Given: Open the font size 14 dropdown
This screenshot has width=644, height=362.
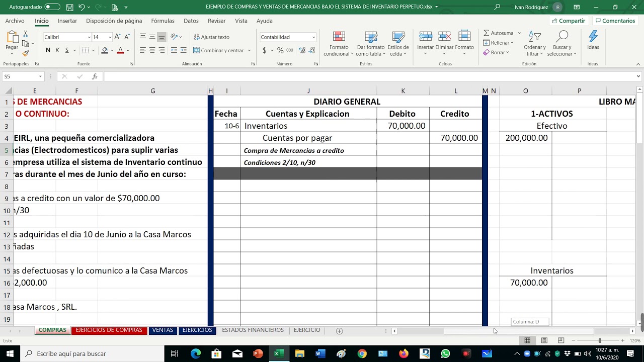Looking at the screenshot, I should click(110, 37).
